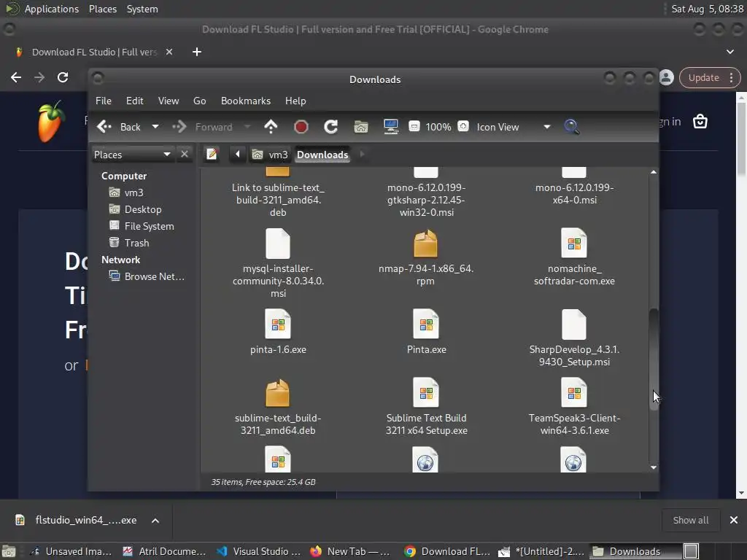
Task: Switch to Visual Studio taskbar window
Action: pyautogui.click(x=259, y=551)
